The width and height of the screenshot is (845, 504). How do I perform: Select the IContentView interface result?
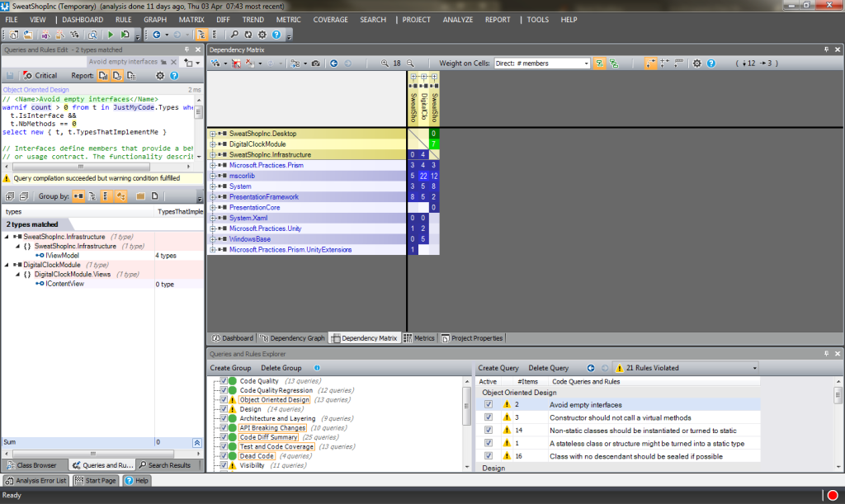tap(64, 284)
